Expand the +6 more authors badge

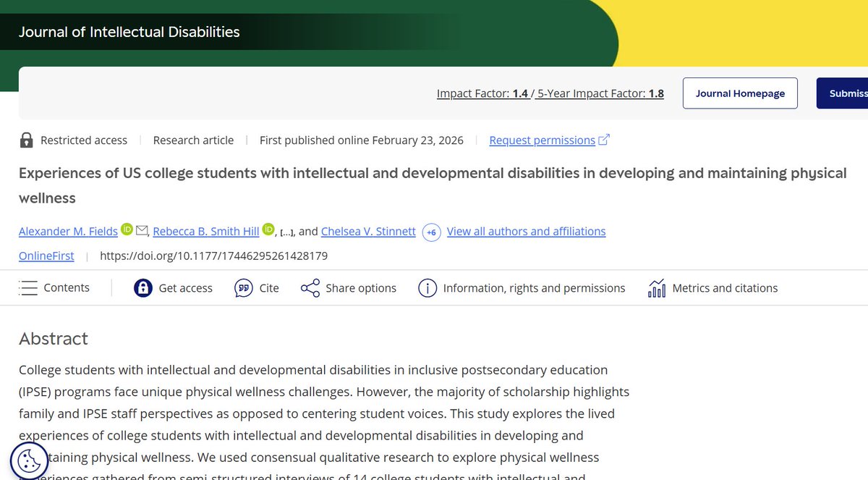432,232
